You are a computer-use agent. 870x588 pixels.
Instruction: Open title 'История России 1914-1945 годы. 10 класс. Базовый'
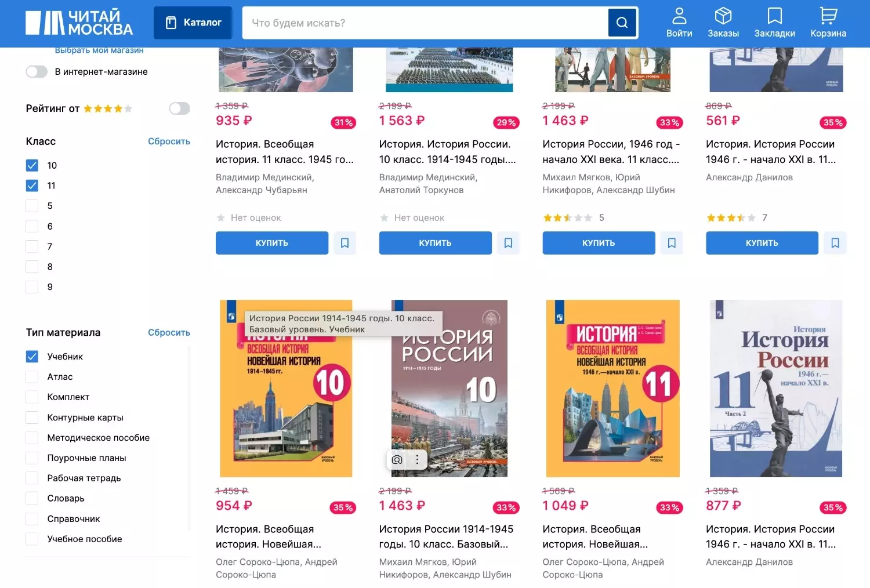(447, 537)
